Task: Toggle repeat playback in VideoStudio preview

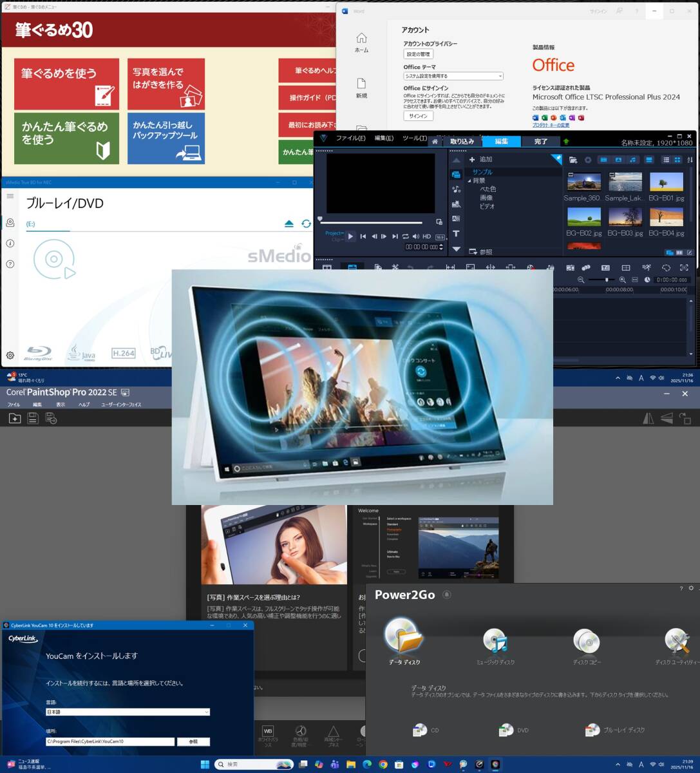Action: pyautogui.click(x=405, y=236)
